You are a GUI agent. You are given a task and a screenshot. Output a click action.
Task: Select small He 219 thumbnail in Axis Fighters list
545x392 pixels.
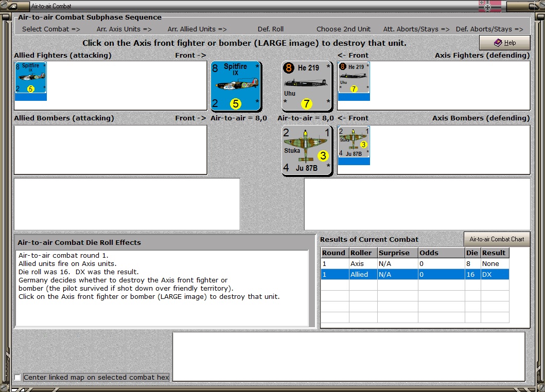[x=354, y=81]
